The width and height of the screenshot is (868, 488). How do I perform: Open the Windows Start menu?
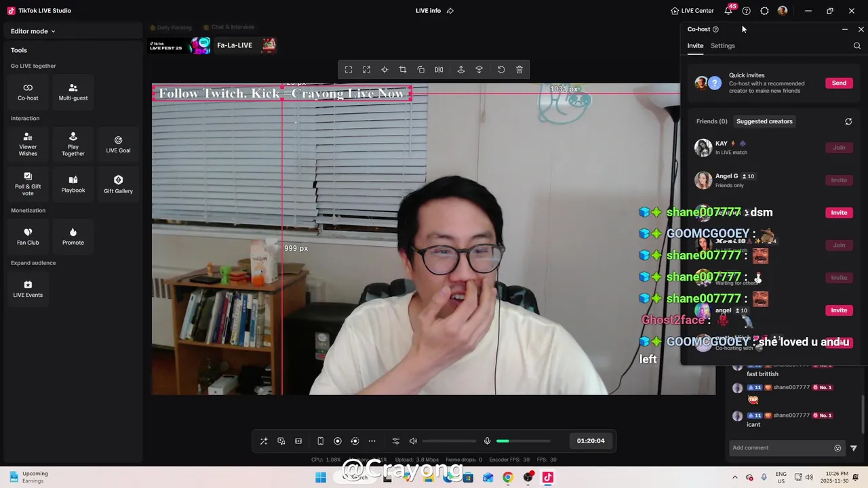pyautogui.click(x=321, y=477)
